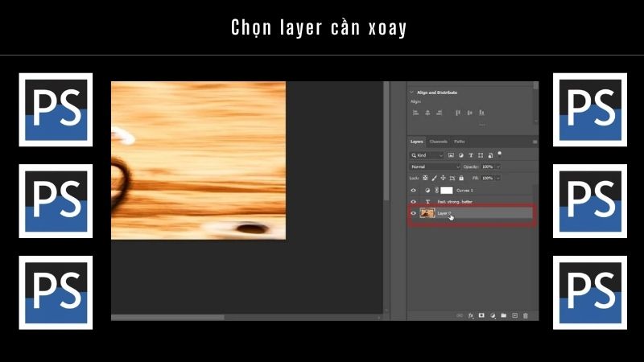
Task: Show more align options via the ellipsis
Action: (481, 125)
